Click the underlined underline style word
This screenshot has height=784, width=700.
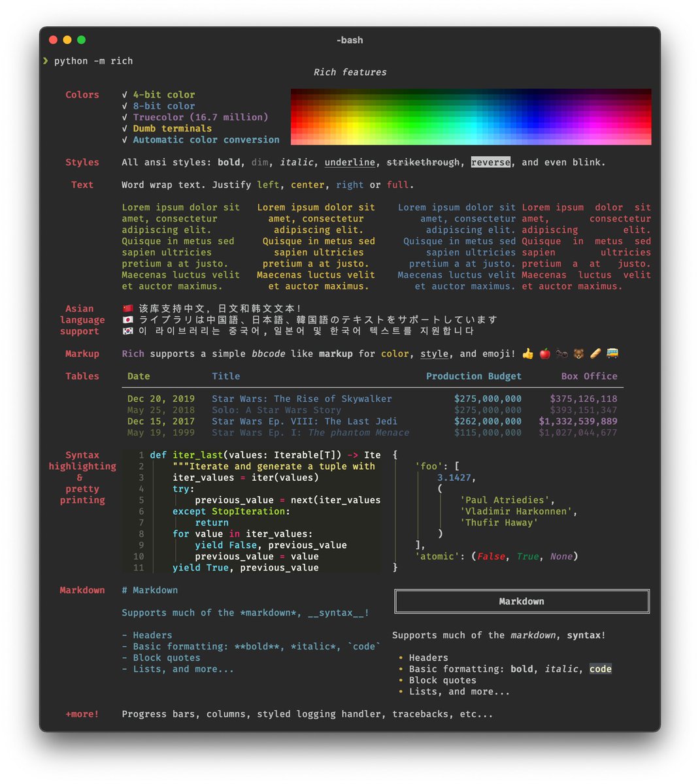pyautogui.click(x=352, y=162)
